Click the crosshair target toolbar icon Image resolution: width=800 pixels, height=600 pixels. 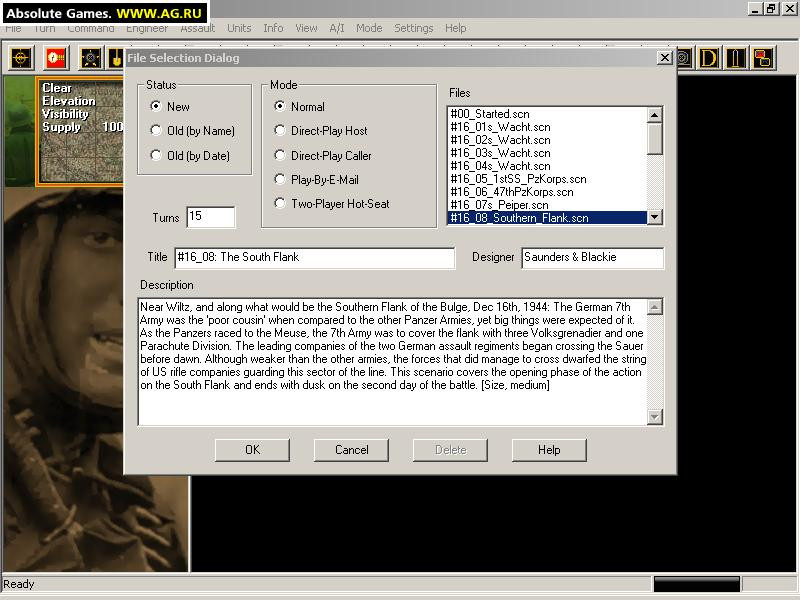point(21,58)
